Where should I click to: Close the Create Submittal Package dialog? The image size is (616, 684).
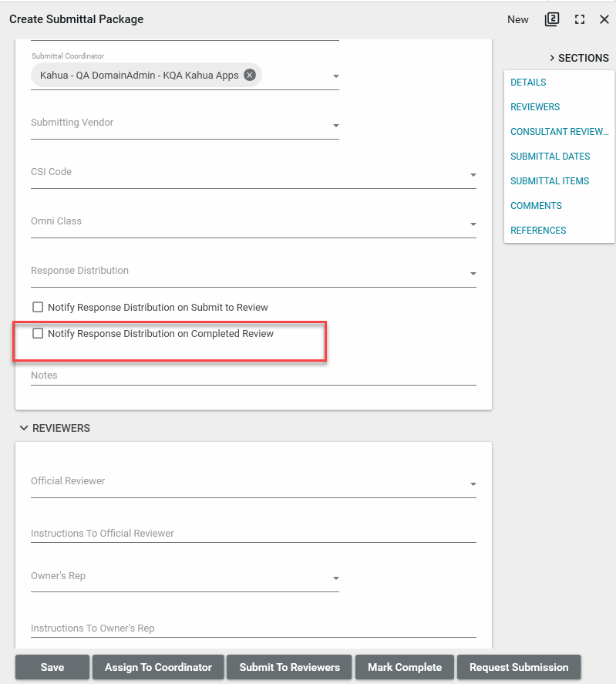point(604,19)
